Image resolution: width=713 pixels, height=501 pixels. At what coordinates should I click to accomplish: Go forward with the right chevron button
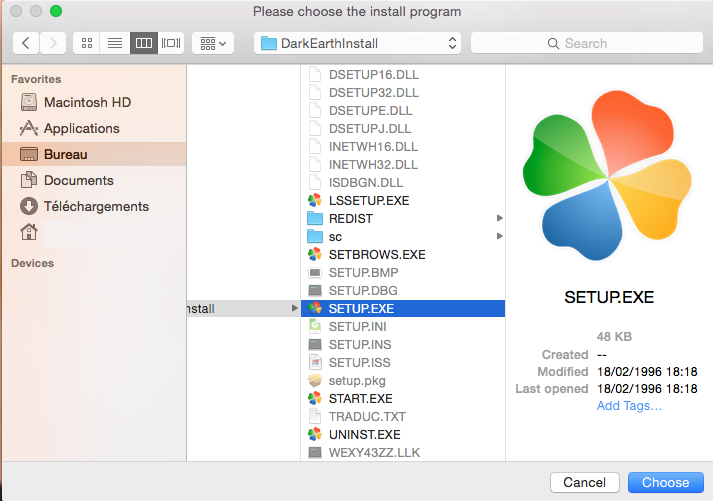coord(53,43)
